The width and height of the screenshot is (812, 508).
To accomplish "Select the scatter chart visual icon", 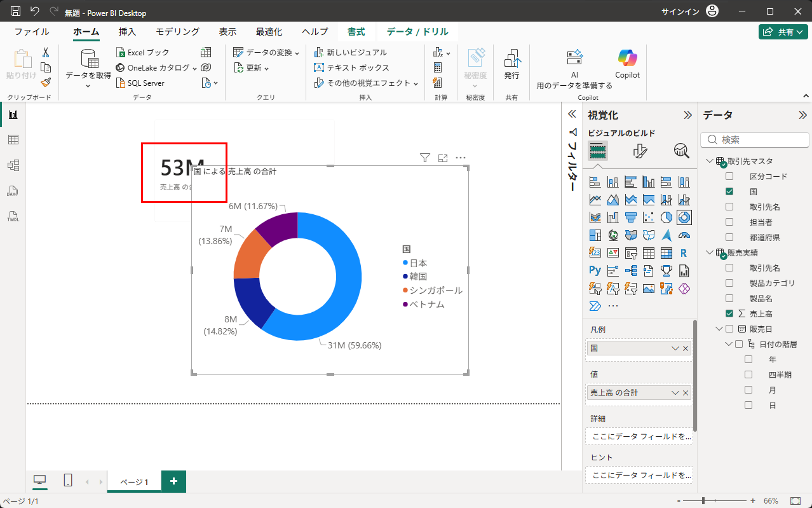I will tap(649, 217).
